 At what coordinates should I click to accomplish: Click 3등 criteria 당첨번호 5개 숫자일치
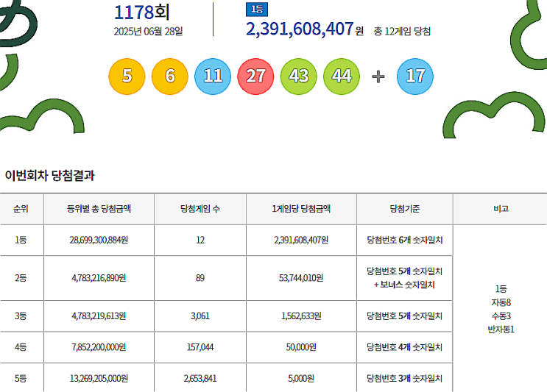point(405,316)
